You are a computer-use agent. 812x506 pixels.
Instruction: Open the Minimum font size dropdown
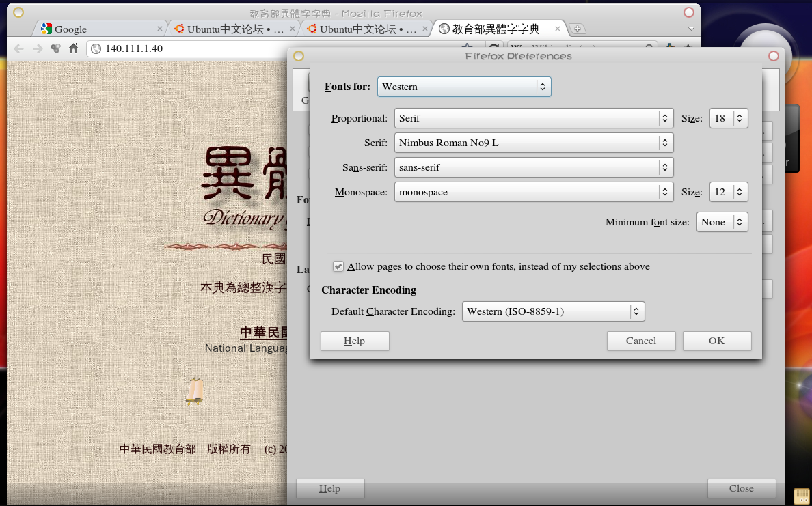click(722, 222)
